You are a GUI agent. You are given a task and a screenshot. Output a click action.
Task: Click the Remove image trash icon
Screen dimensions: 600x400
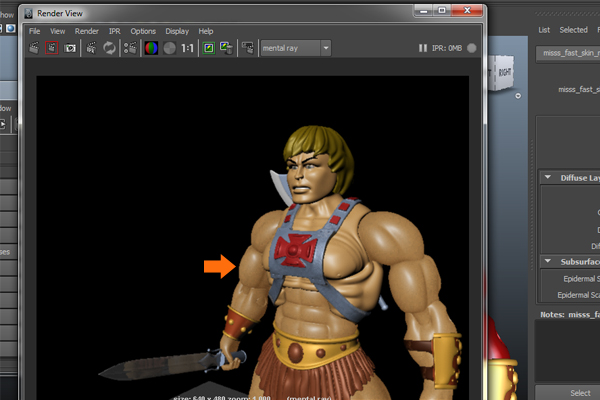(227, 48)
